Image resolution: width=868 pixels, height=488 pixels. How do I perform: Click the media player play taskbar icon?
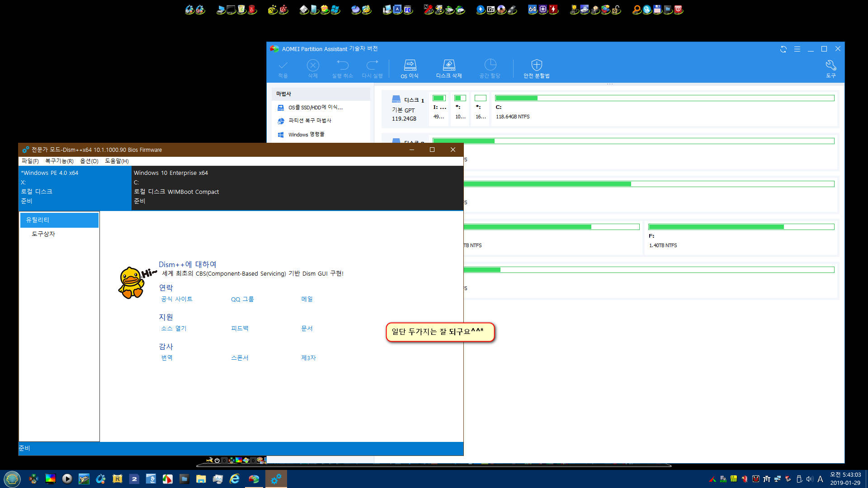[67, 479]
